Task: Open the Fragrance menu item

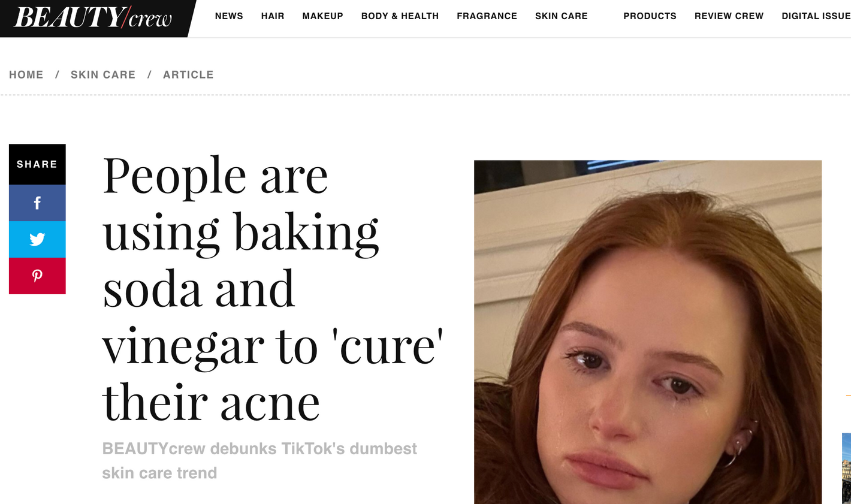Action: [487, 16]
